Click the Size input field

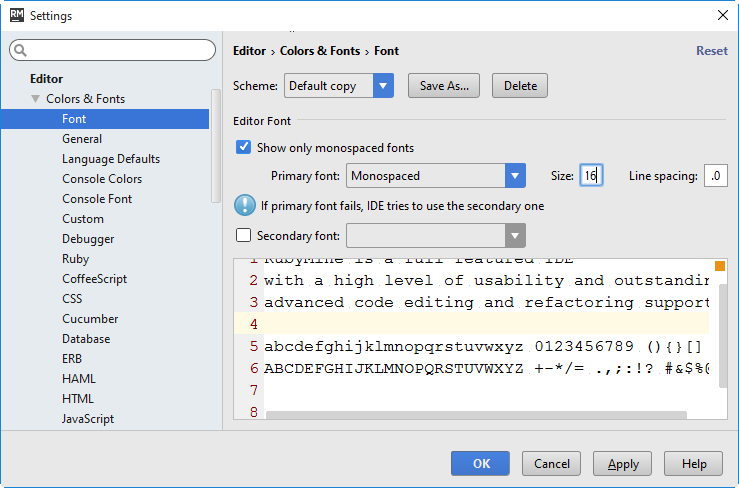(x=590, y=176)
